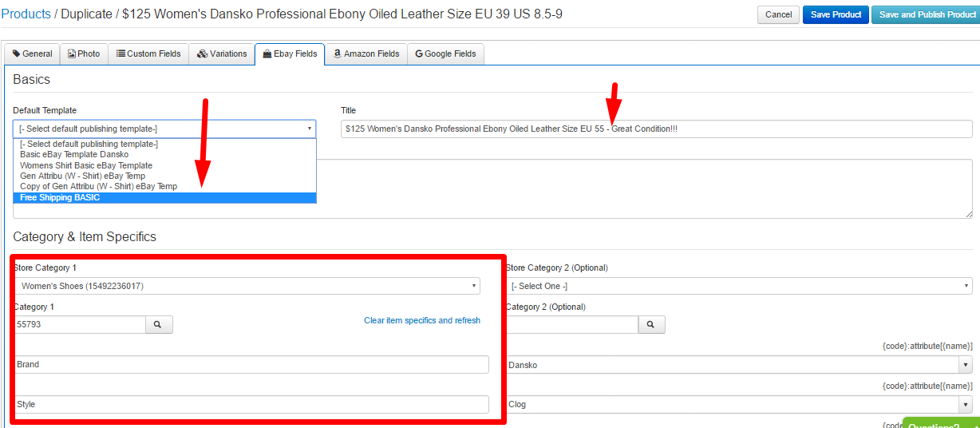Switch to the General tab
Image resolution: width=980 pixels, height=428 pixels.
click(32, 53)
